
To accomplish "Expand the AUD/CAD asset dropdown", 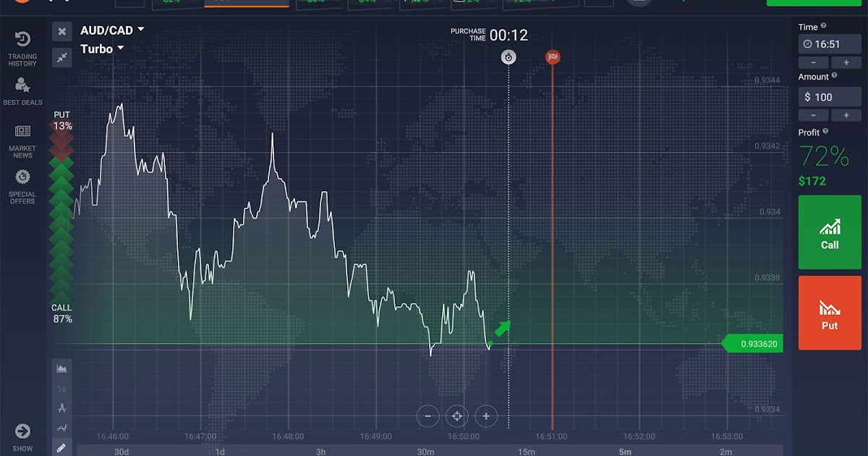I will (113, 30).
